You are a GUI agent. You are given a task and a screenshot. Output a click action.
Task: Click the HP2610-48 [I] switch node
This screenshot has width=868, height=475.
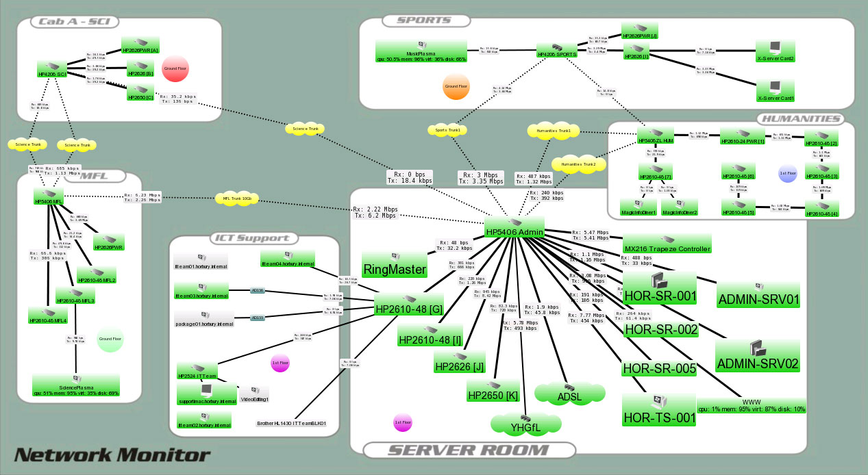[x=431, y=335]
